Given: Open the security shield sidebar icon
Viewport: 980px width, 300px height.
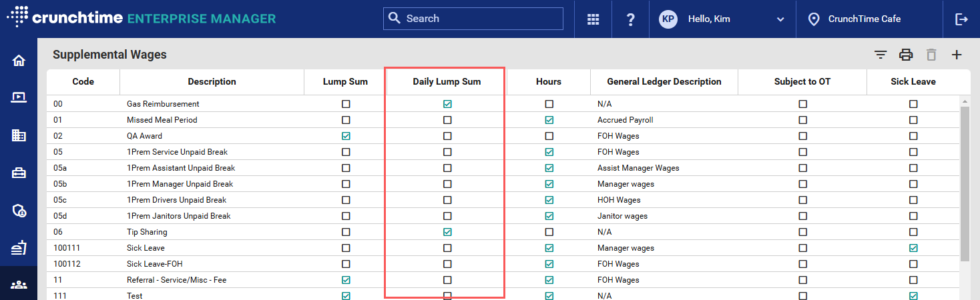Looking at the screenshot, I should tap(19, 211).
